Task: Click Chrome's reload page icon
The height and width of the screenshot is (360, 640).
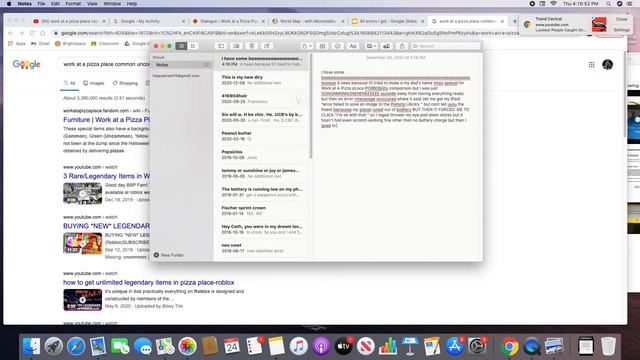Action: pos(32,33)
